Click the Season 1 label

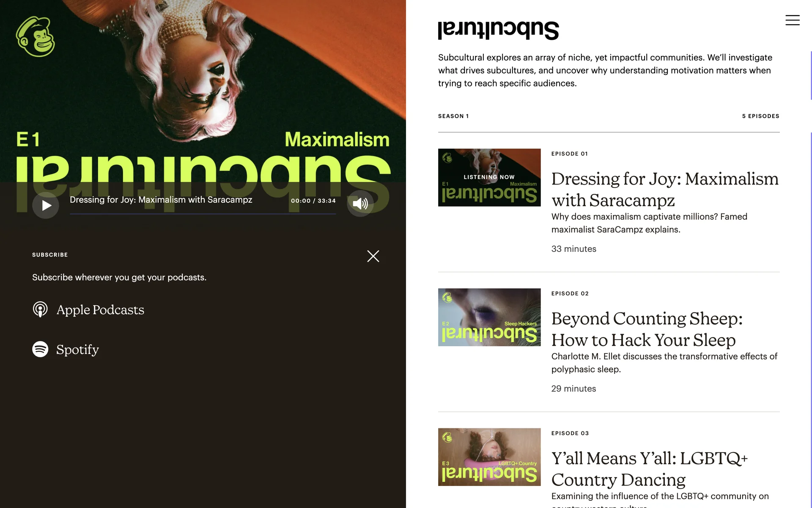tap(453, 116)
